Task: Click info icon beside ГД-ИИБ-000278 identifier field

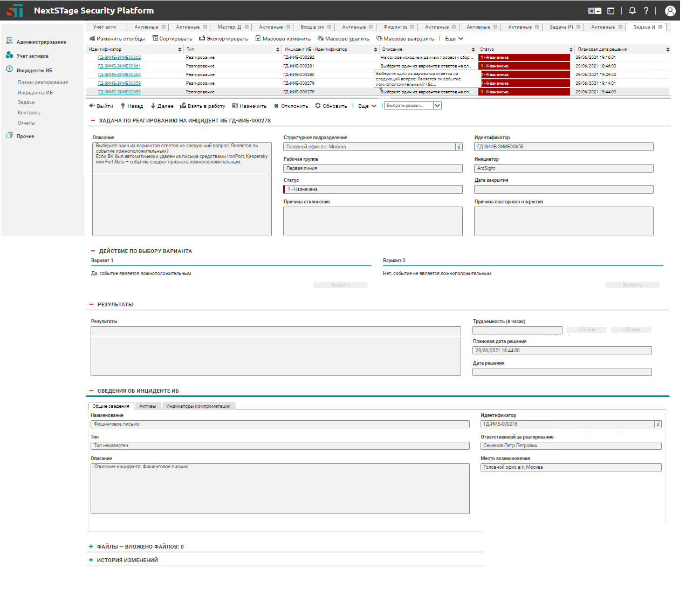Action: click(x=657, y=424)
